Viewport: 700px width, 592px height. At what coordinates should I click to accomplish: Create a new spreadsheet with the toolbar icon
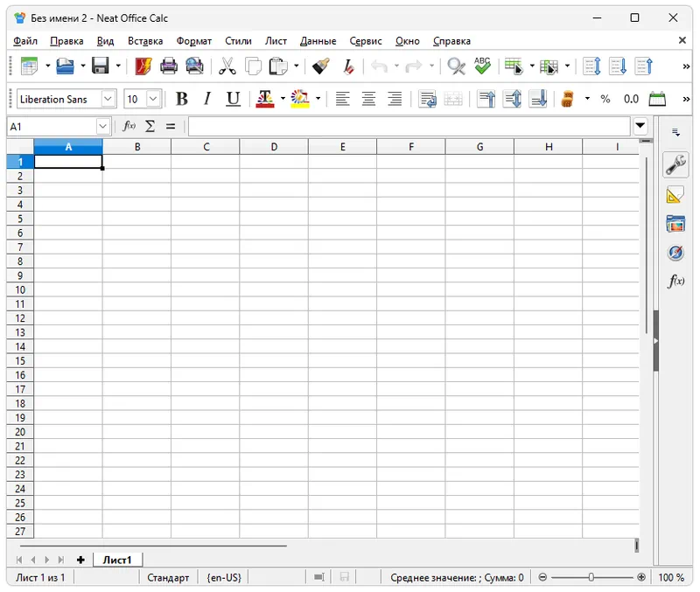tap(30, 66)
